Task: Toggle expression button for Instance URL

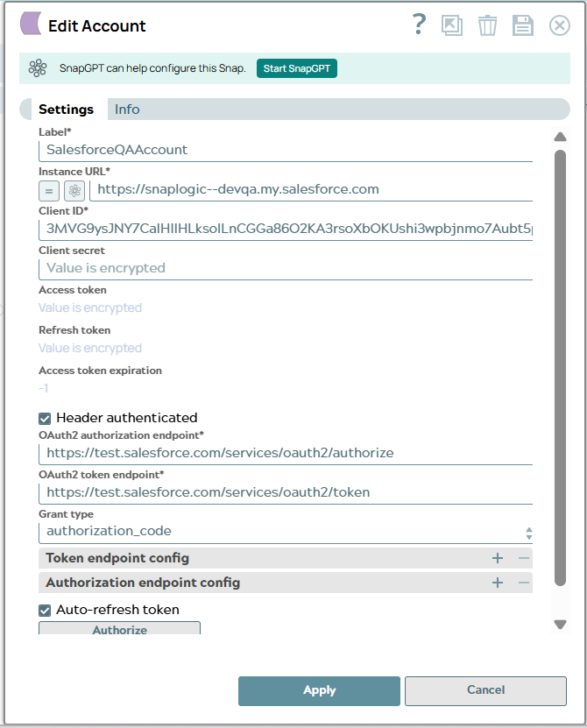Action: pos(49,191)
